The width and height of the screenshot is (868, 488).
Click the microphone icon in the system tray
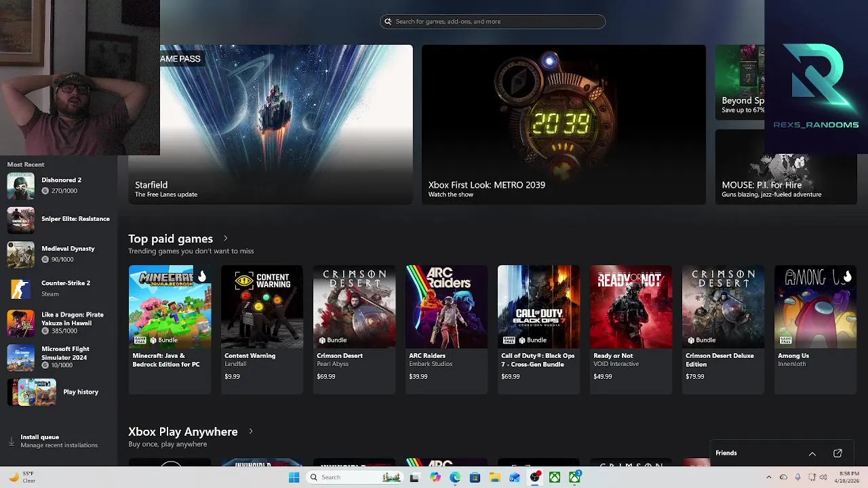click(797, 477)
